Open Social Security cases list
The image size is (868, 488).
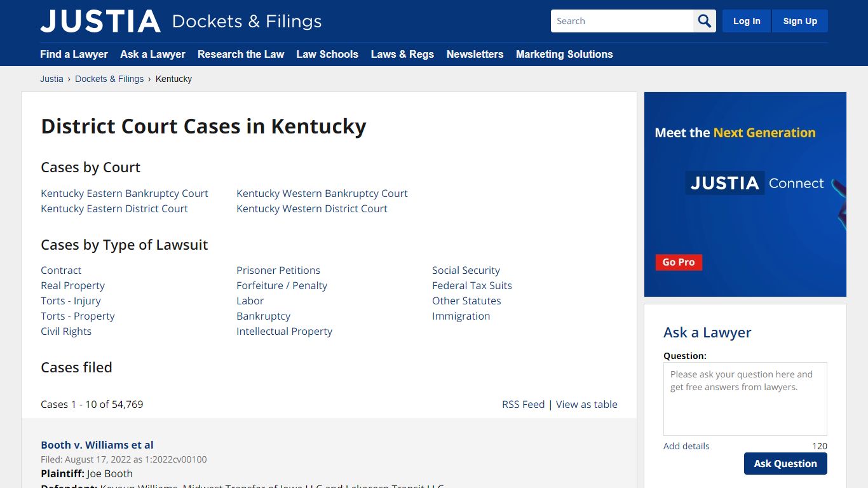point(466,270)
